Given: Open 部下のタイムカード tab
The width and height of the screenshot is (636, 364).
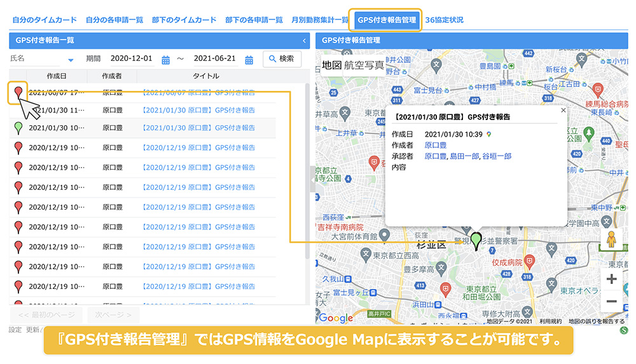Looking at the screenshot, I should 184,20.
